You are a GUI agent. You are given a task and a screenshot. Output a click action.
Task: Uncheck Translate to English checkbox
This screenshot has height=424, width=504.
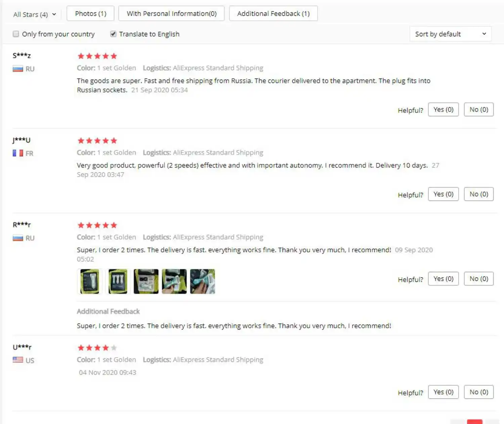(113, 34)
